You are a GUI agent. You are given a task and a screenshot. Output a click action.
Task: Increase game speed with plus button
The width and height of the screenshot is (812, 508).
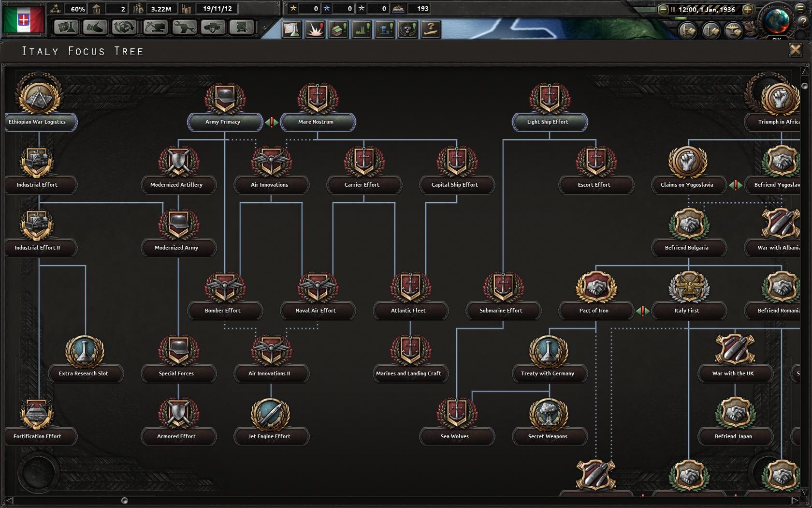[x=748, y=9]
